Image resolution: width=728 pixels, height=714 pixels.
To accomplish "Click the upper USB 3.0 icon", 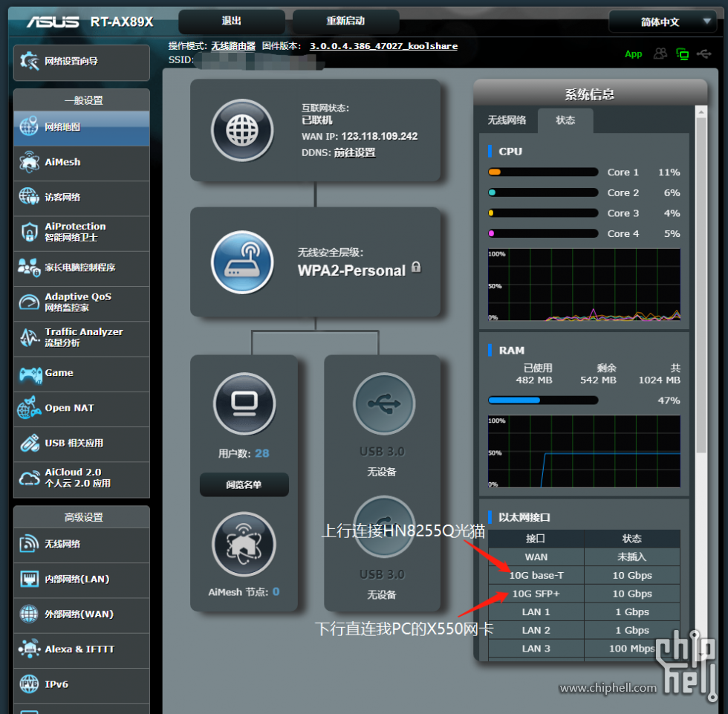I will [x=384, y=403].
